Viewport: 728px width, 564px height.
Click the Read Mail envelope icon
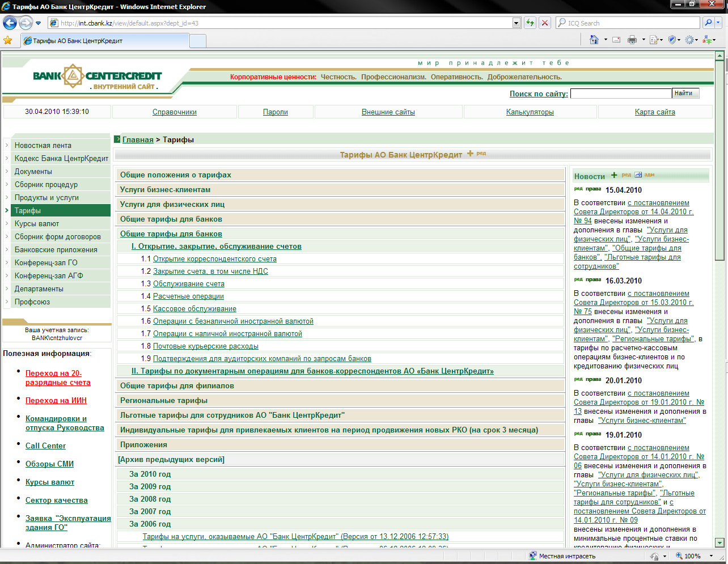(616, 40)
